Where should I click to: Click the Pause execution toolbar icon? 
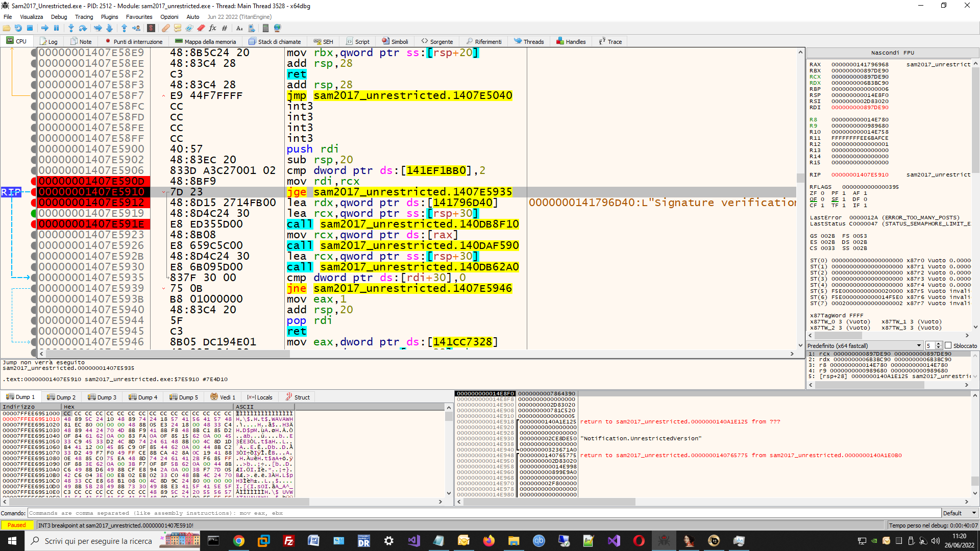click(x=57, y=28)
